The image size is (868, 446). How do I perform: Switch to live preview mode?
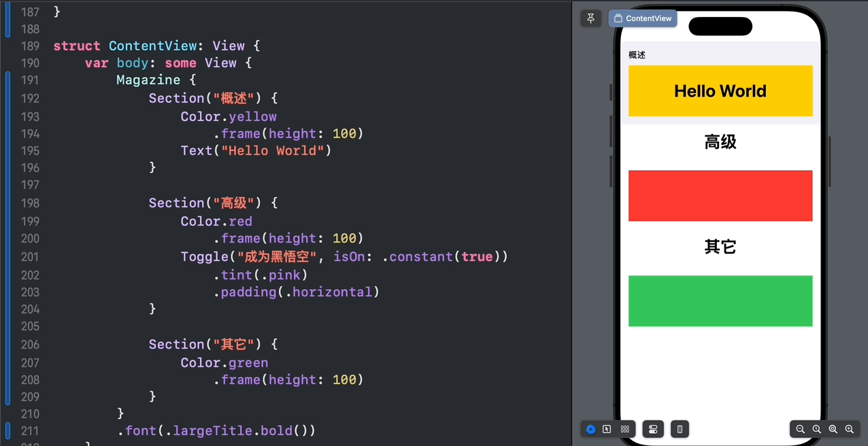coord(590,429)
